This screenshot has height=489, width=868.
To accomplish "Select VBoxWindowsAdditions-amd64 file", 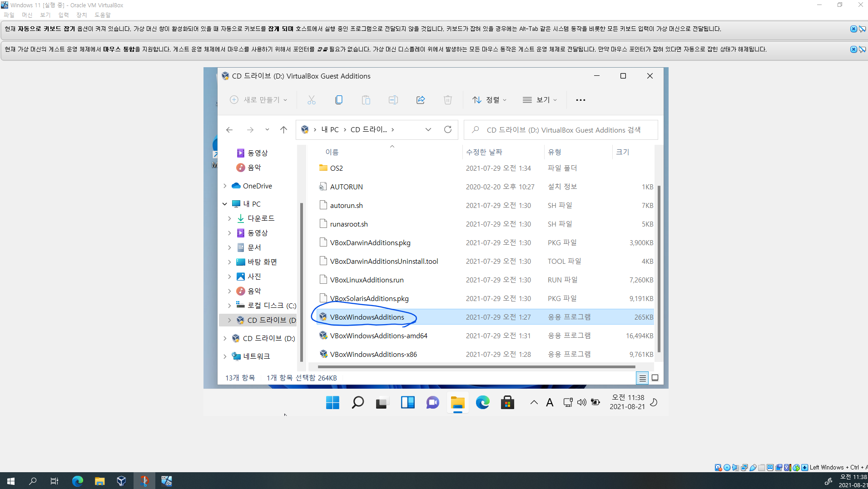I will (378, 336).
